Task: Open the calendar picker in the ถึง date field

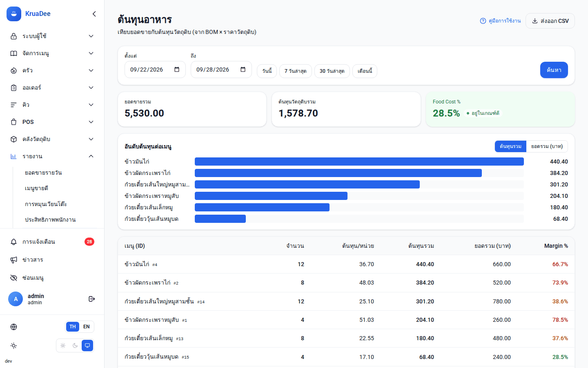Action: [x=243, y=70]
